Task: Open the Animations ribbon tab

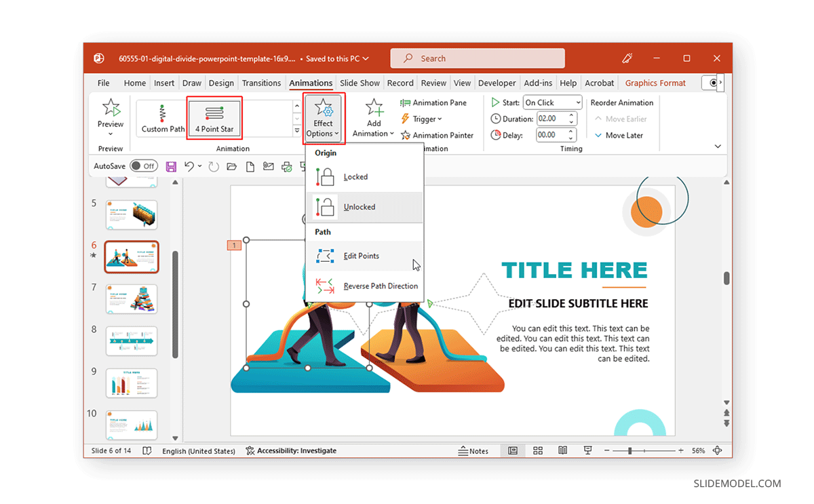Action: (311, 83)
